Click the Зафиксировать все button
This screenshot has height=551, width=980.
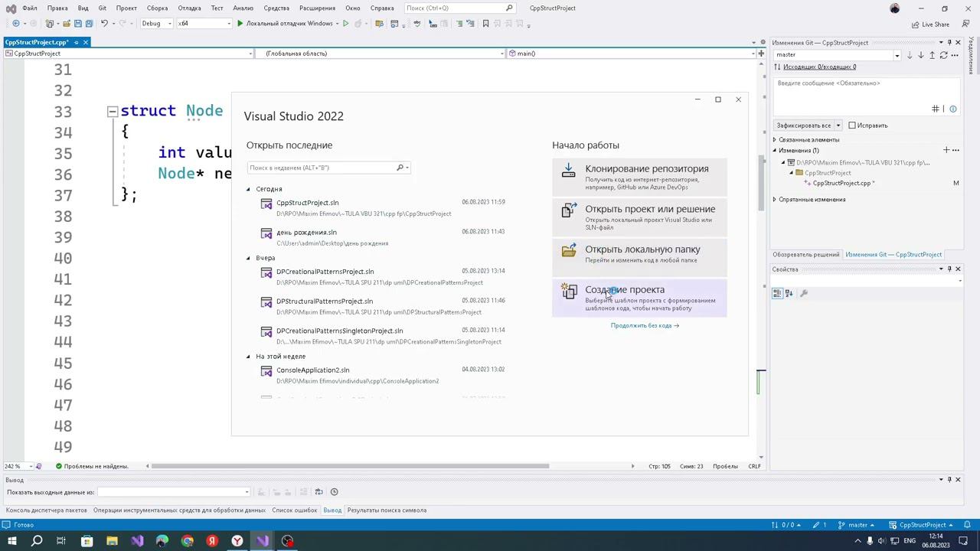click(803, 126)
